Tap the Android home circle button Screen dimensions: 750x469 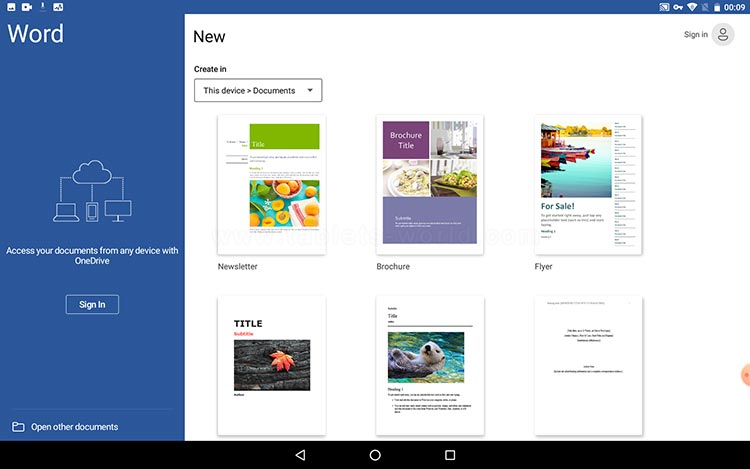375,455
